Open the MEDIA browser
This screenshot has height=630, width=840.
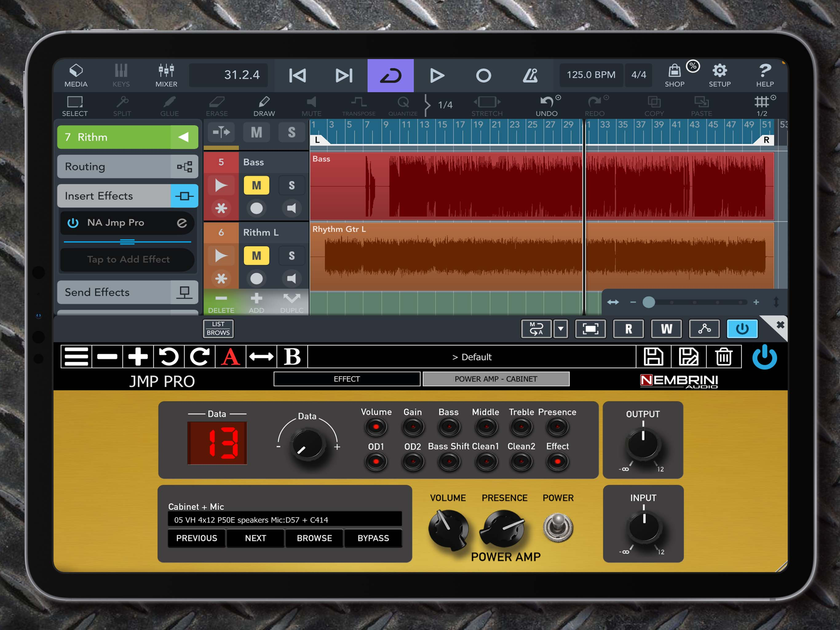76,76
